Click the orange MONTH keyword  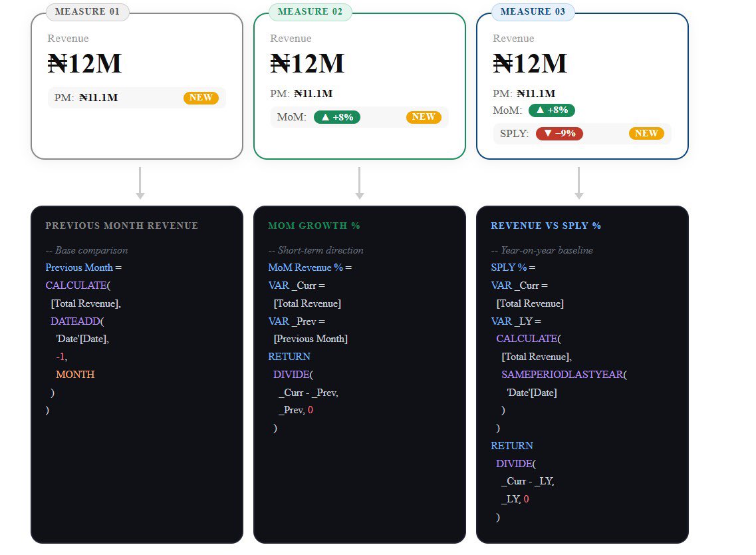pos(75,375)
